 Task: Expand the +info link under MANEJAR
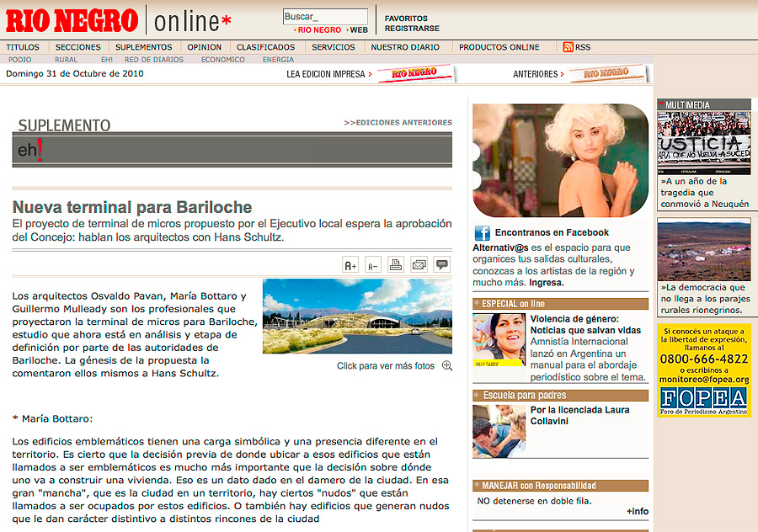(x=637, y=511)
